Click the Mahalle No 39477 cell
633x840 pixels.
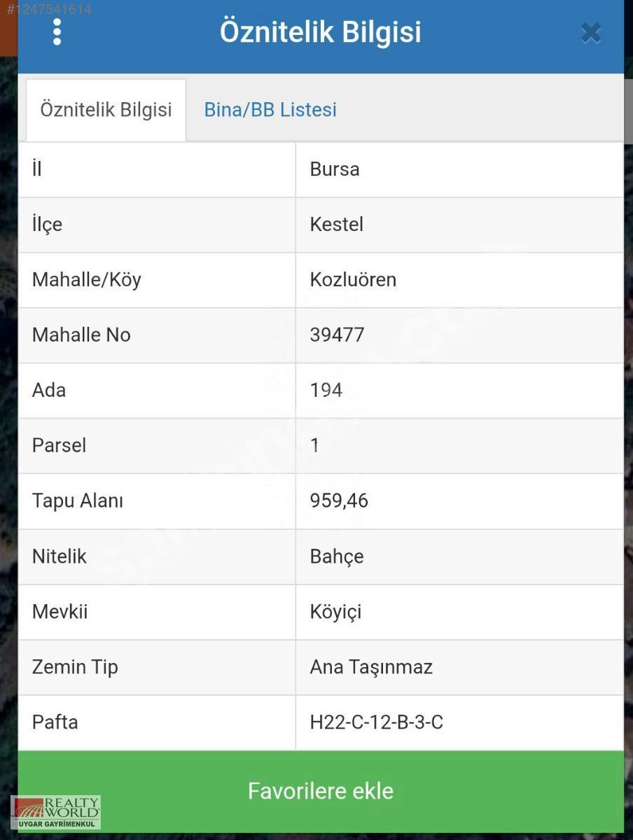coord(459,335)
